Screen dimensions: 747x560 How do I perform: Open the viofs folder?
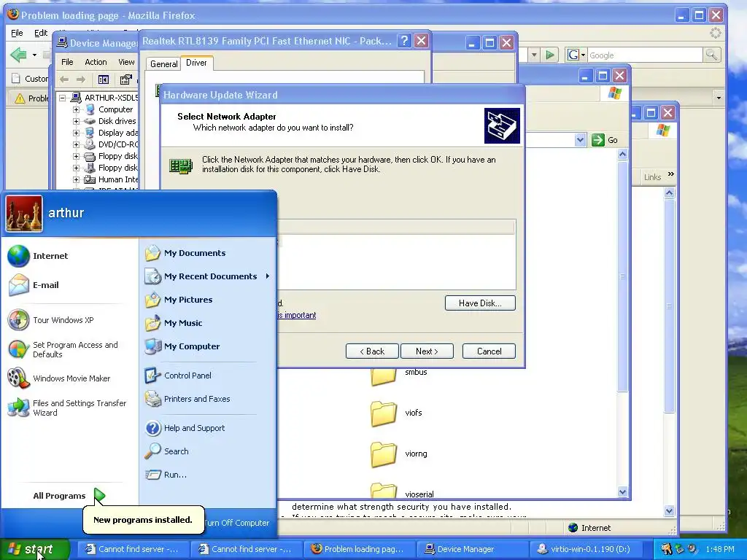tap(396, 413)
